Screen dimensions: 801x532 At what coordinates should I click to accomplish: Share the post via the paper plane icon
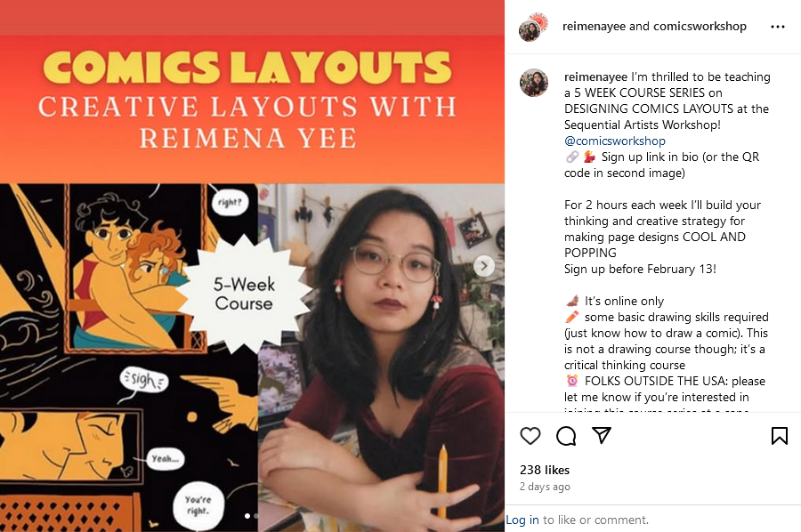tap(602, 436)
